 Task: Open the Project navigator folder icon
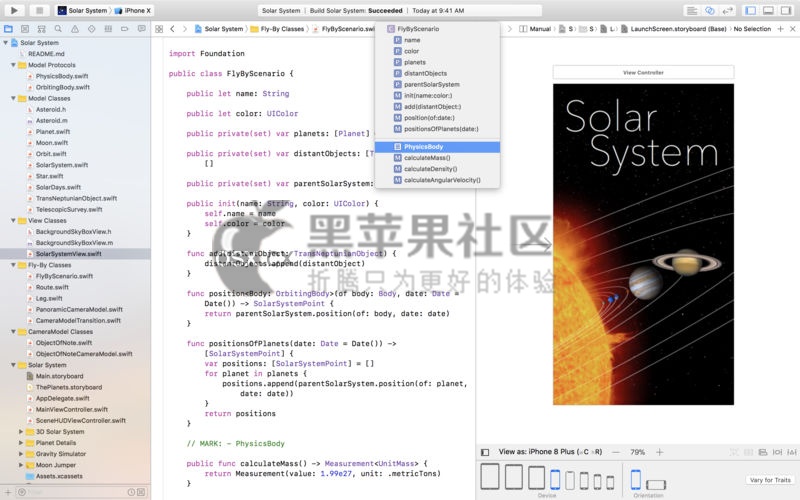tap(8, 29)
